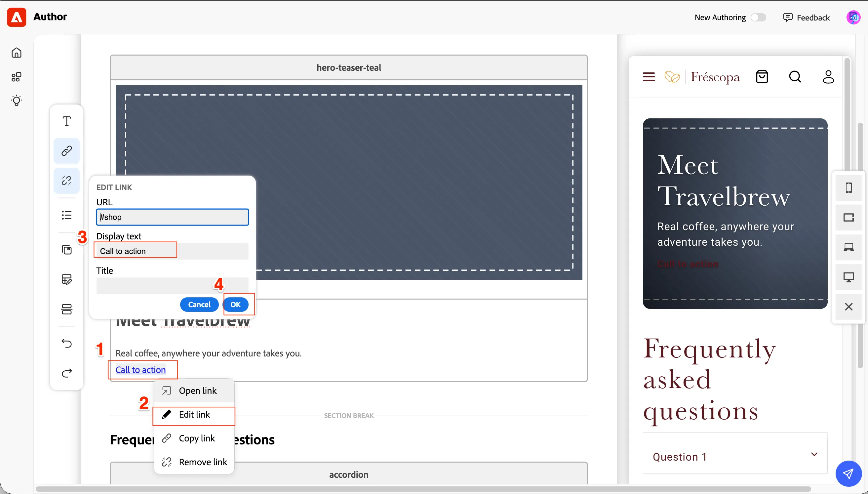868x494 pixels.
Task: Open the apps grid icon in sidebar
Action: 17,77
